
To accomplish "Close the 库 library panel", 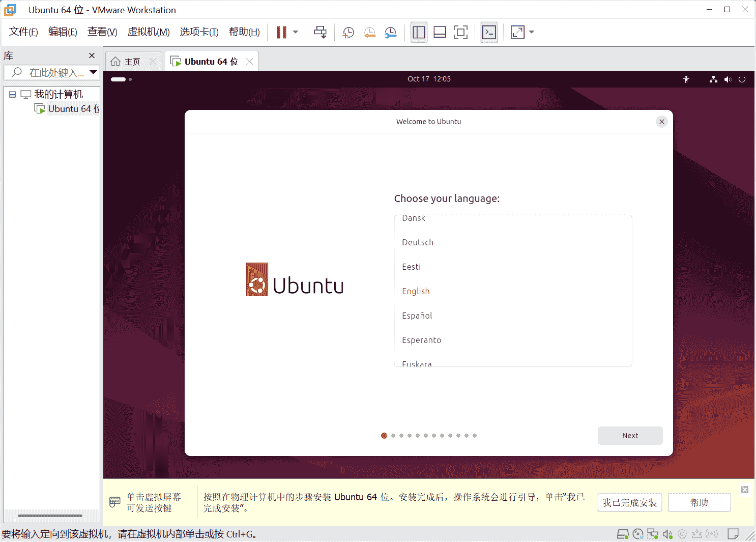I will 92,55.
